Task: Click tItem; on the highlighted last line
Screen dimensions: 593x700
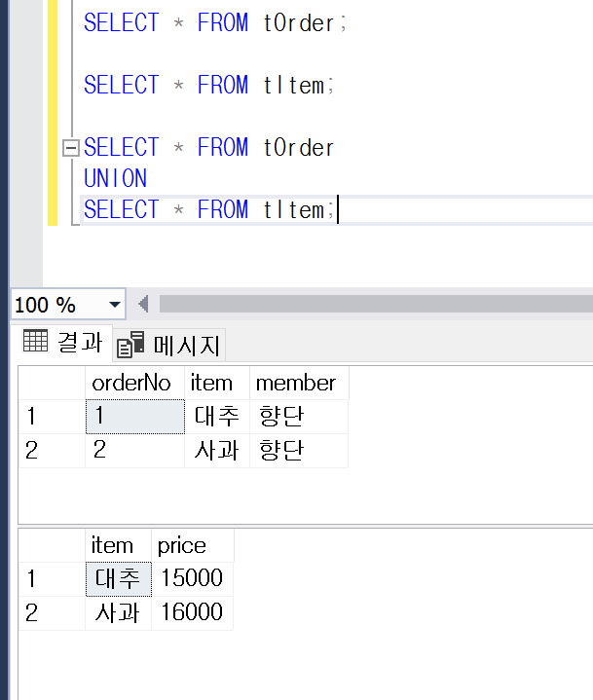Action: (298, 210)
